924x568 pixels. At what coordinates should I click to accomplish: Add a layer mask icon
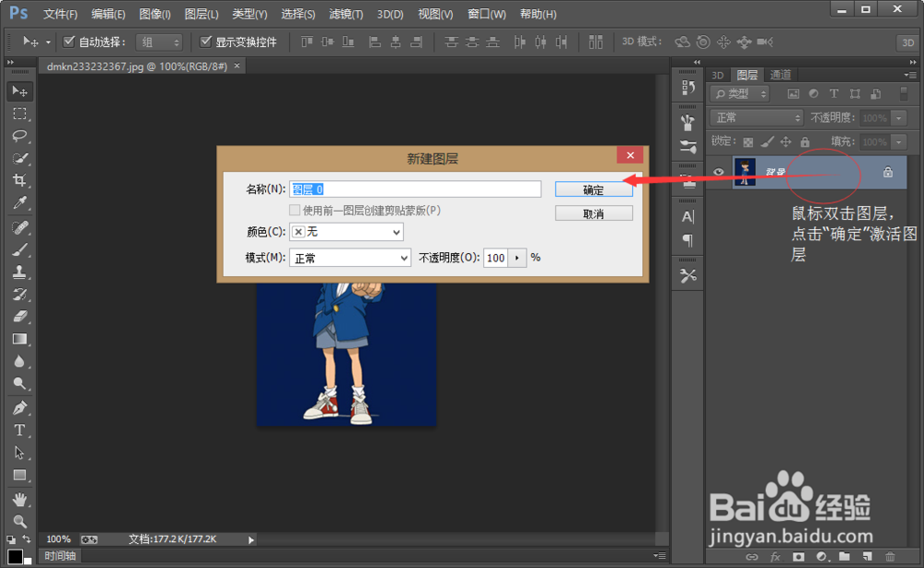click(798, 557)
